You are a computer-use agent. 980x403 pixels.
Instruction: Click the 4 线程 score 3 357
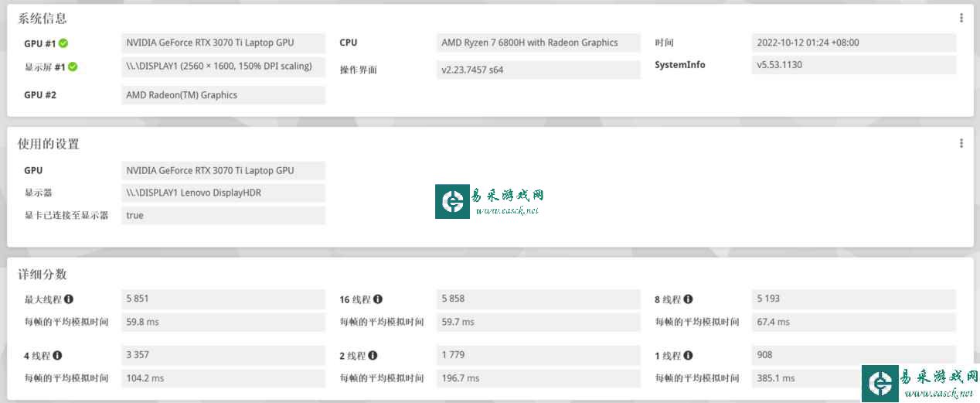pyautogui.click(x=223, y=355)
